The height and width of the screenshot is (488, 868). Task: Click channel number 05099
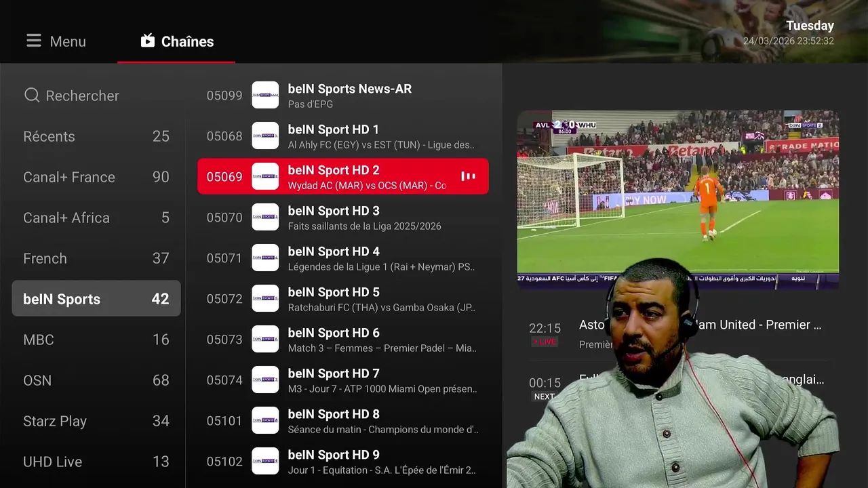[224, 96]
